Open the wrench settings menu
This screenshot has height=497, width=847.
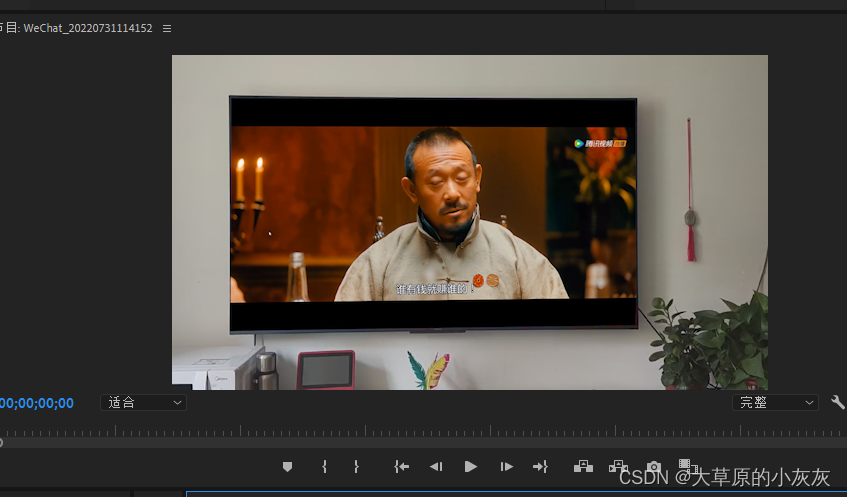[838, 402]
